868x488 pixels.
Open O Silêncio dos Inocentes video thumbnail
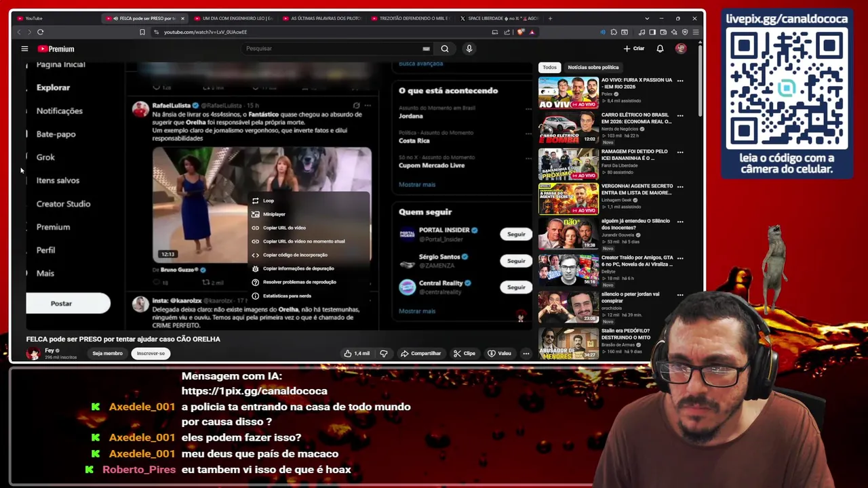[568, 234]
